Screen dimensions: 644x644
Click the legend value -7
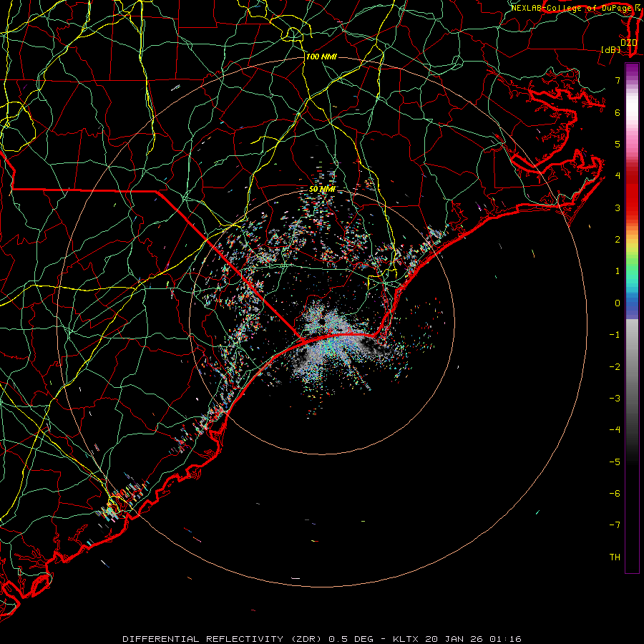(615, 525)
